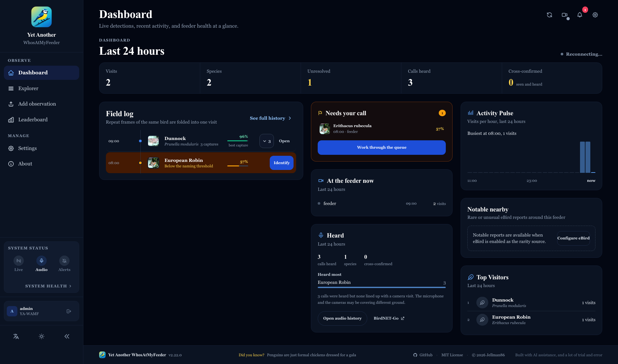
Task: Click the European Robin heard-most progress bar
Action: click(382, 287)
